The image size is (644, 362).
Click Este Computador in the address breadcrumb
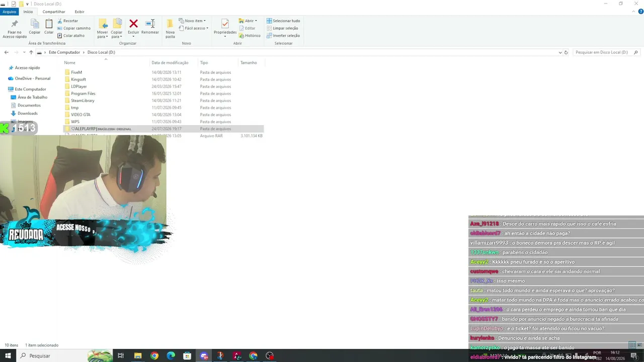(x=64, y=52)
